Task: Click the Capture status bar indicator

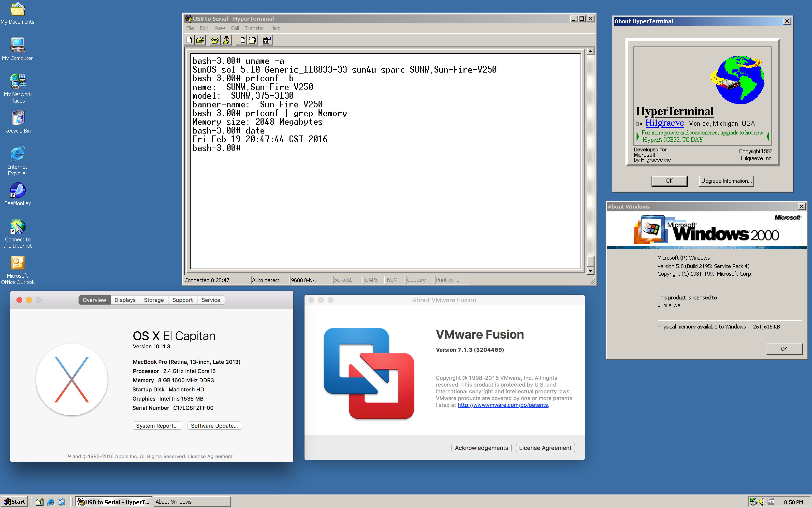Action: [x=420, y=280]
